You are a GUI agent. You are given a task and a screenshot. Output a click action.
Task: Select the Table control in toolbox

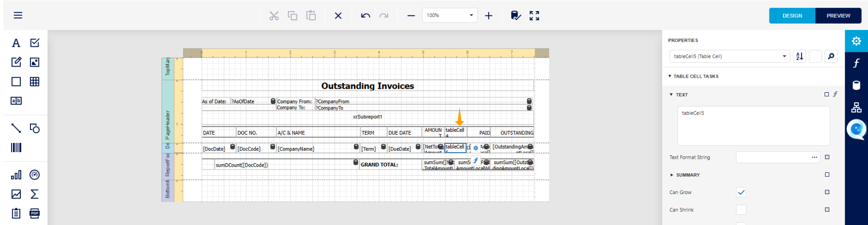[35, 82]
